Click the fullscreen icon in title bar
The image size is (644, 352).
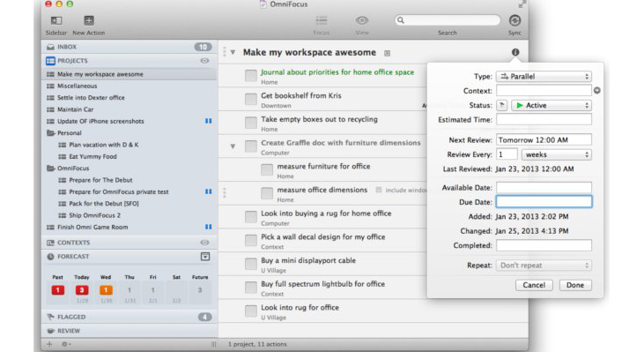[x=522, y=4]
